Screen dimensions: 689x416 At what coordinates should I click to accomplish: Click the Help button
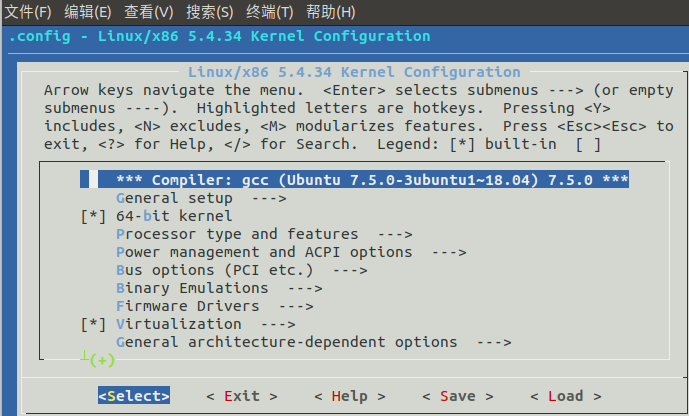click(350, 396)
